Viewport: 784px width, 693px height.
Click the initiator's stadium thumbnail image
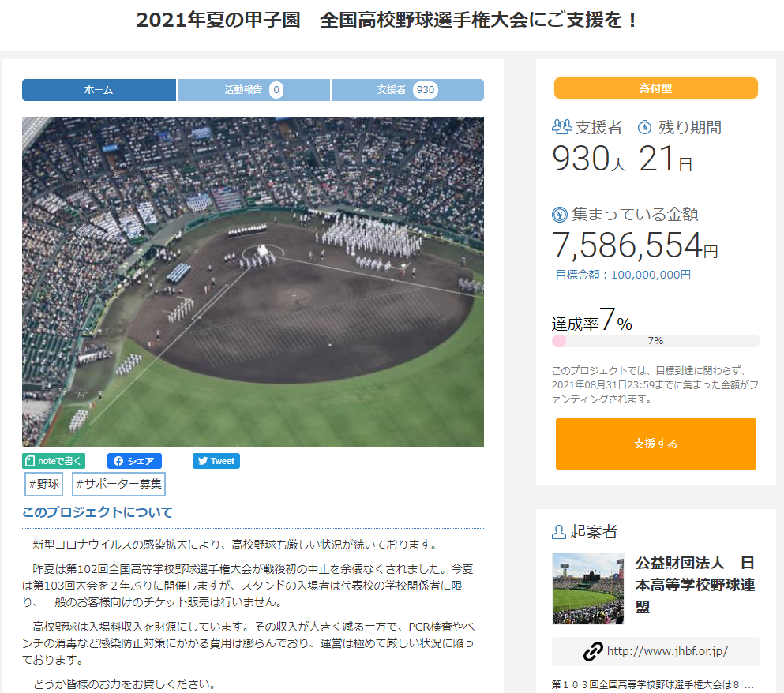[x=588, y=589]
